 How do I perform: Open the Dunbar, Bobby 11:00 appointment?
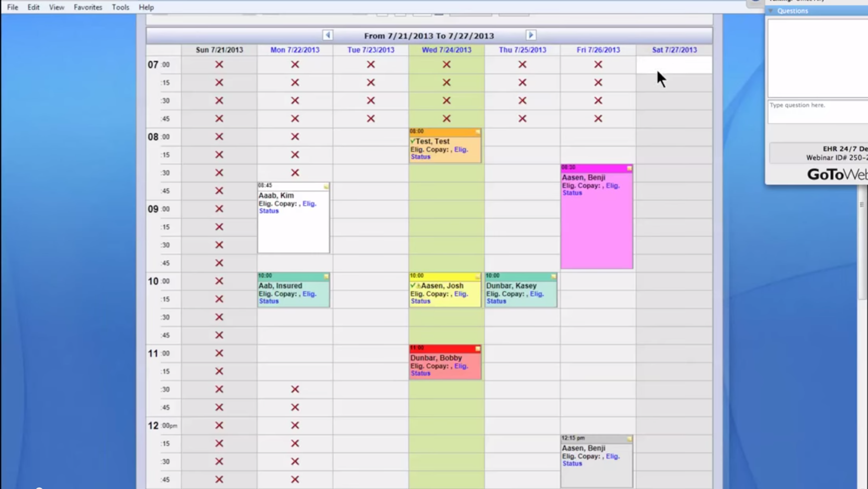pos(445,362)
